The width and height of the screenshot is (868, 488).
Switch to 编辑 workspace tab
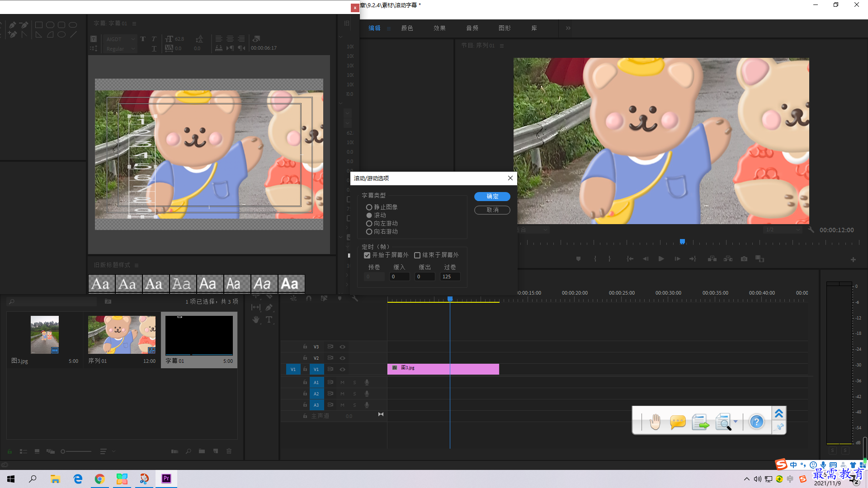click(374, 28)
